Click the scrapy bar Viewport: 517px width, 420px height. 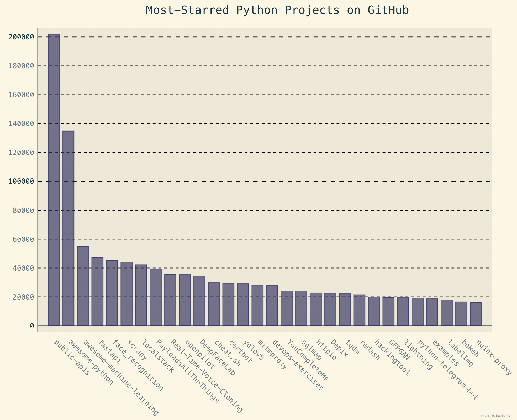point(126,294)
